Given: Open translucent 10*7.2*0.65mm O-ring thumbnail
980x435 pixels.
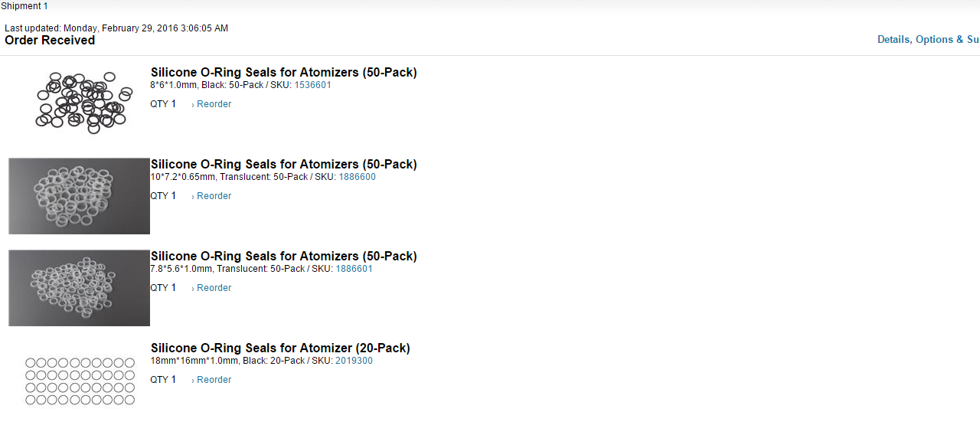Looking at the screenshot, I should [79, 196].
